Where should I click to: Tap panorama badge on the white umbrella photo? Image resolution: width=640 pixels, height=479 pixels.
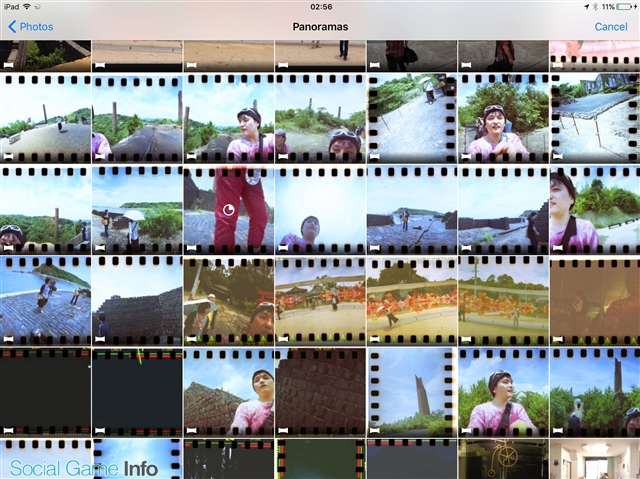pos(100,248)
